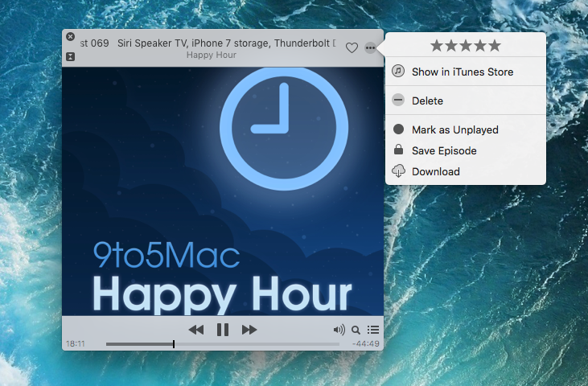The image size is (588, 386).
Task: Open the Up Next list icon
Action: click(x=373, y=329)
